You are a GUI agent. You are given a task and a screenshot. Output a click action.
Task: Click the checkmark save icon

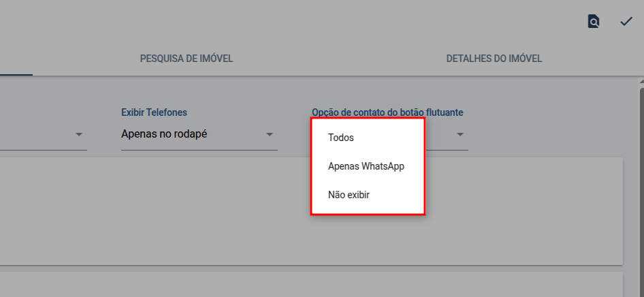click(626, 21)
